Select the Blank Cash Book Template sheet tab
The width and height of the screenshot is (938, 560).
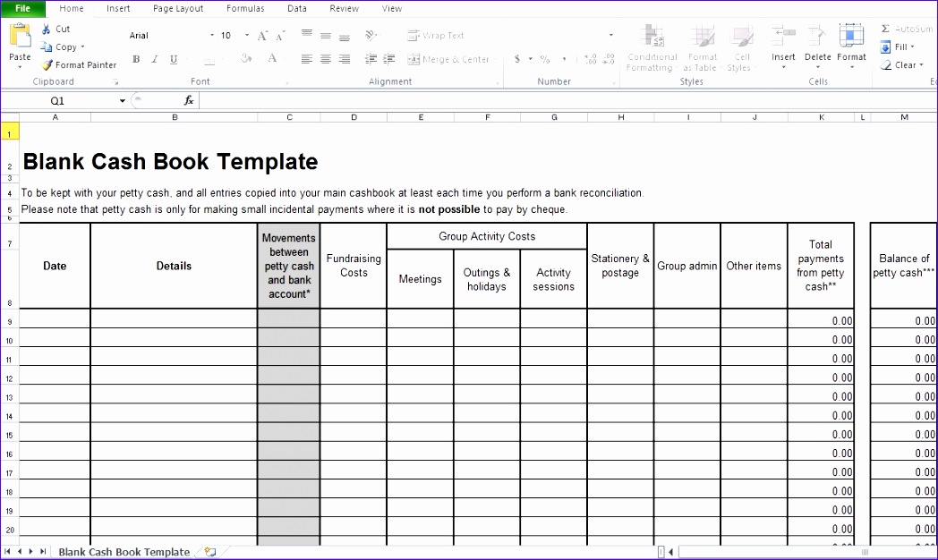(x=124, y=552)
